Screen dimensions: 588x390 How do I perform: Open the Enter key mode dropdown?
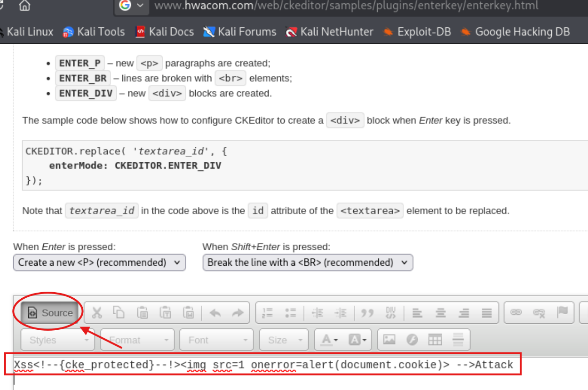[x=99, y=263]
